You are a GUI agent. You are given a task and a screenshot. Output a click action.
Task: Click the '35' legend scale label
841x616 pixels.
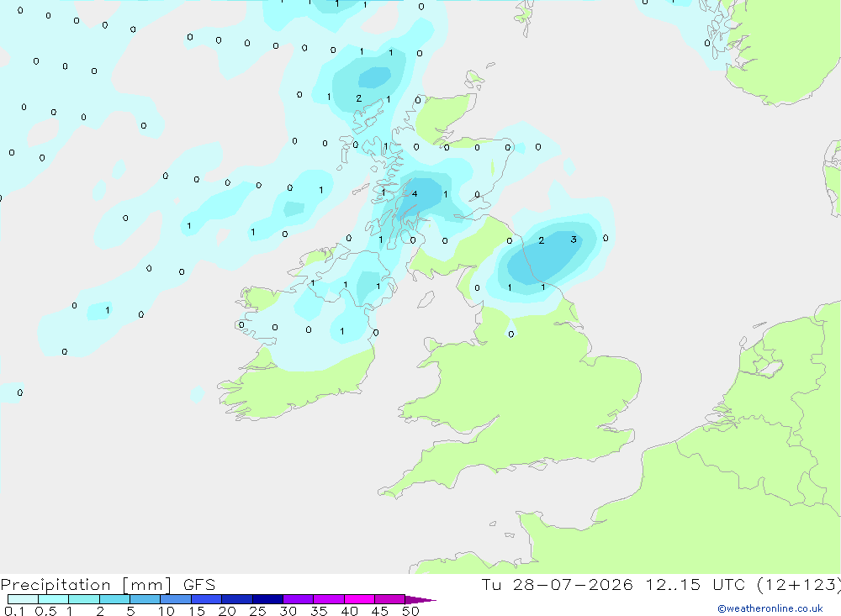tap(319, 611)
